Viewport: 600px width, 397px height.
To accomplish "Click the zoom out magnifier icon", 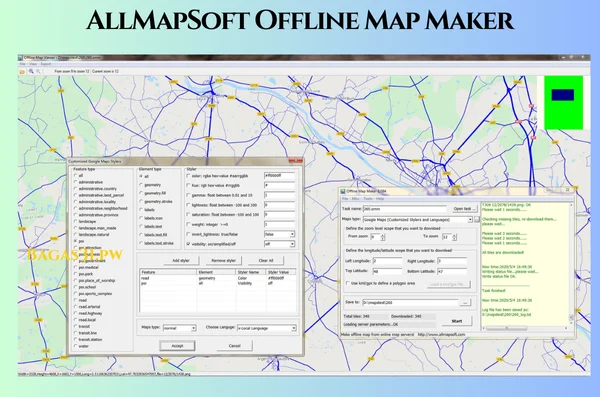I will pos(38,71).
